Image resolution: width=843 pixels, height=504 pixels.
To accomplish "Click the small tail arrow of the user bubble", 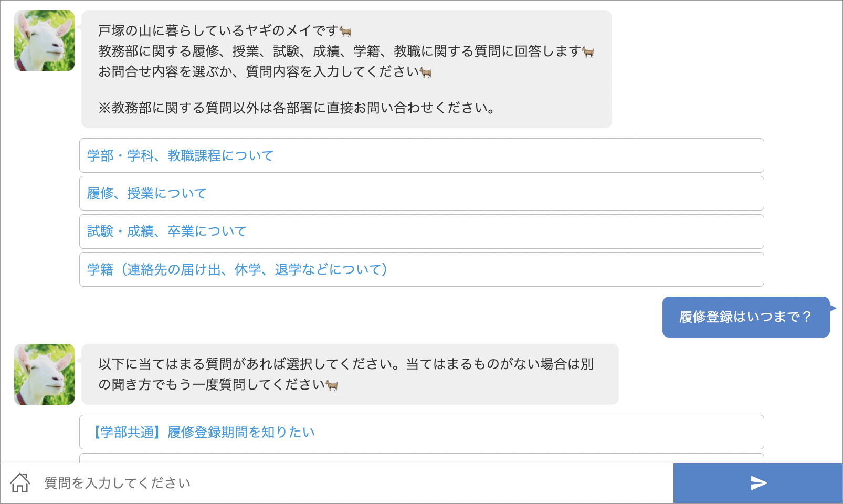I will coord(833,308).
